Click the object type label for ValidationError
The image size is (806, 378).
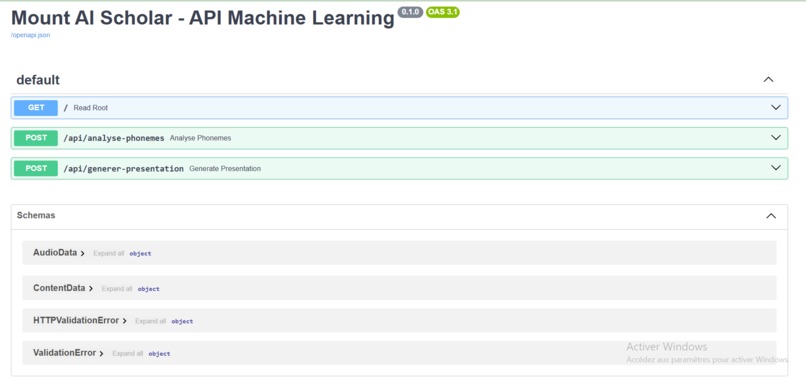click(x=159, y=354)
